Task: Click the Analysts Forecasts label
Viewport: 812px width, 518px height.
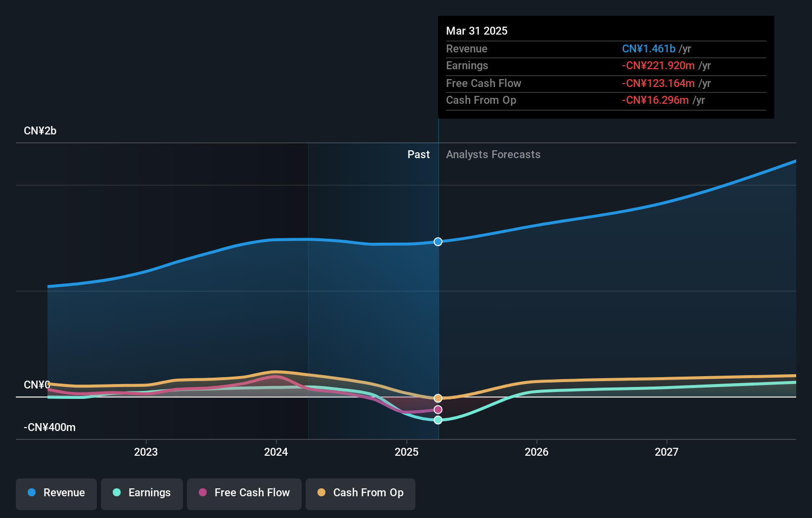Action: point(493,155)
